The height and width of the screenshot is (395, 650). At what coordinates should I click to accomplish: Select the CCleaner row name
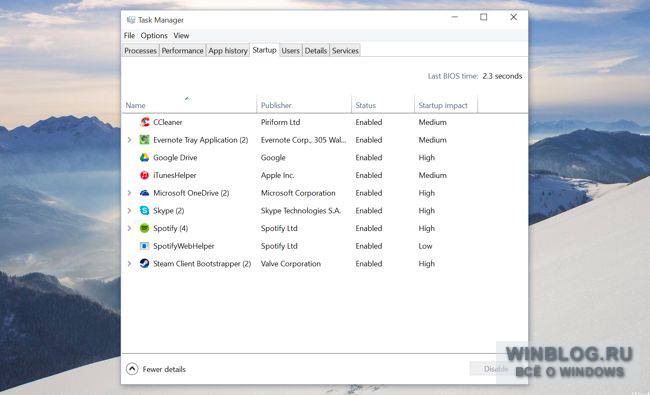click(x=167, y=122)
